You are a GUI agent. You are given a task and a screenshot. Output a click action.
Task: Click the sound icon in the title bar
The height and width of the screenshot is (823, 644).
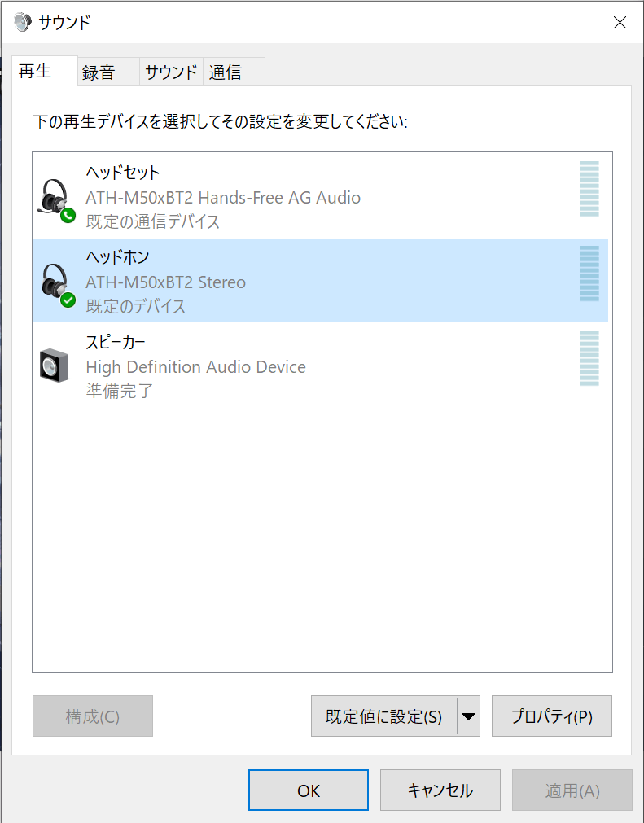click(x=23, y=23)
